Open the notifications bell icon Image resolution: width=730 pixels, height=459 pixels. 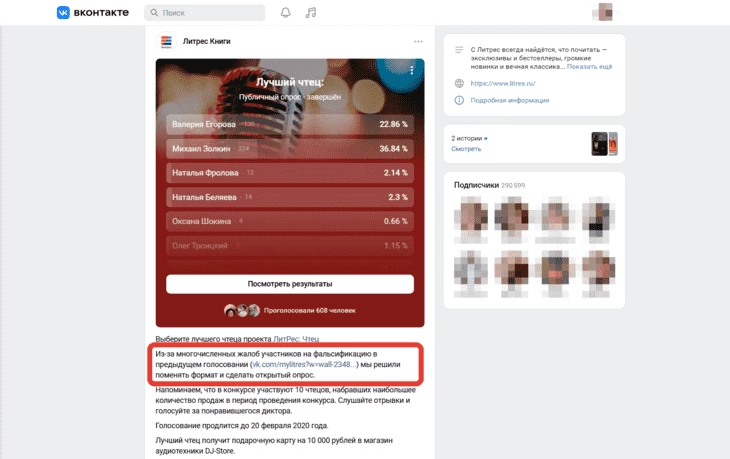coord(286,13)
